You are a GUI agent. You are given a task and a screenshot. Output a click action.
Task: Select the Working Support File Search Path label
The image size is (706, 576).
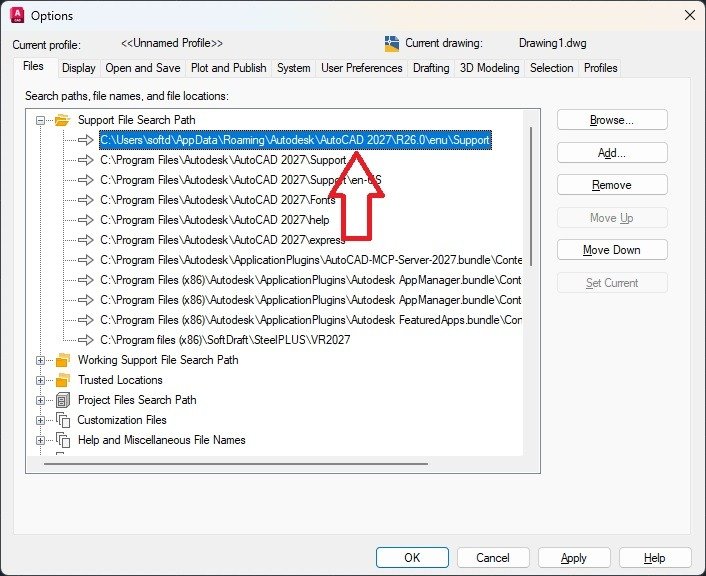[x=158, y=360]
